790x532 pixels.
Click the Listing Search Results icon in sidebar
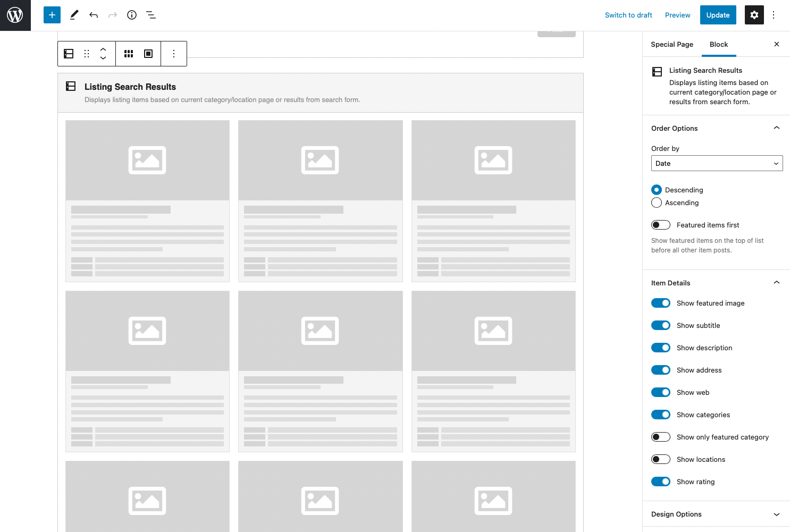tap(657, 72)
